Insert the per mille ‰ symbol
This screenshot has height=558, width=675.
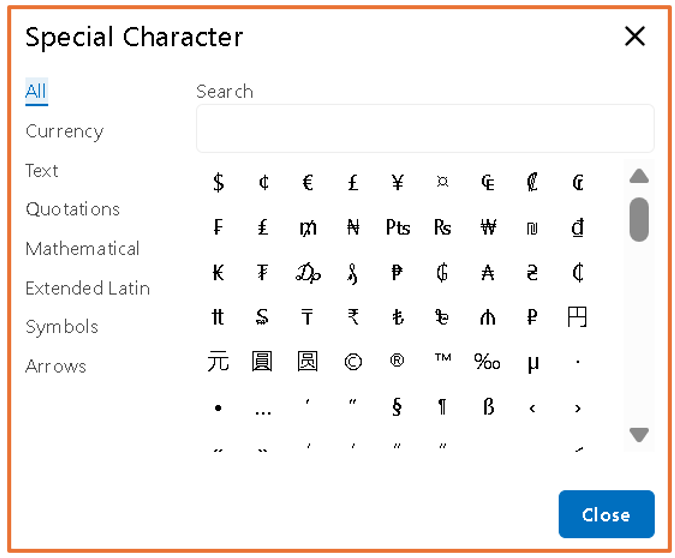coord(487,362)
